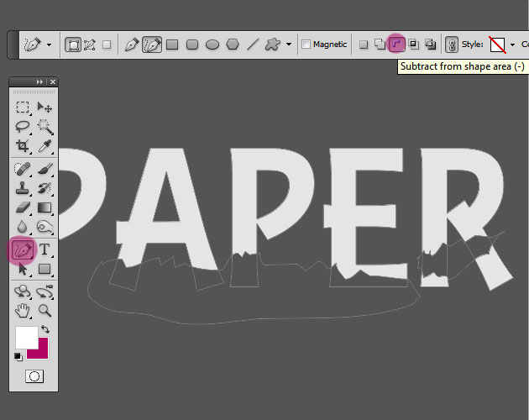Viewport: 529px width, 420px height.
Task: Enable the Magnetic checkbox
Action: pyautogui.click(x=306, y=45)
